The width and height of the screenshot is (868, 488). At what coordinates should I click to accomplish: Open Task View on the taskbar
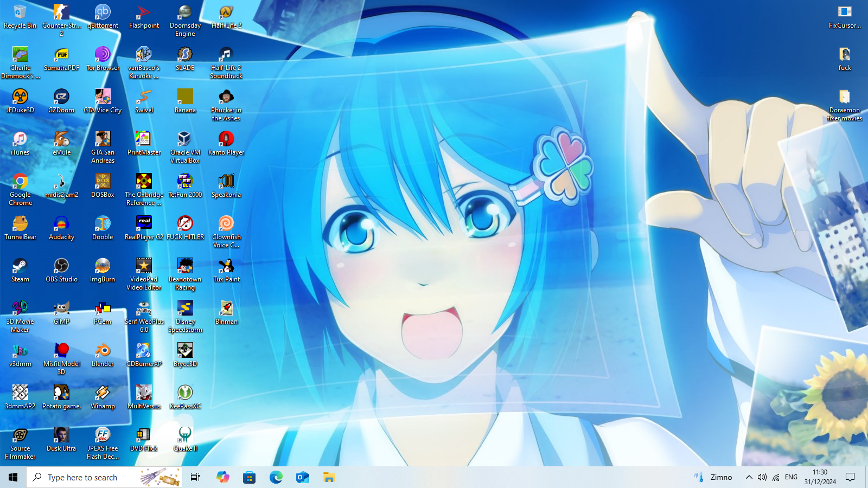(195, 477)
